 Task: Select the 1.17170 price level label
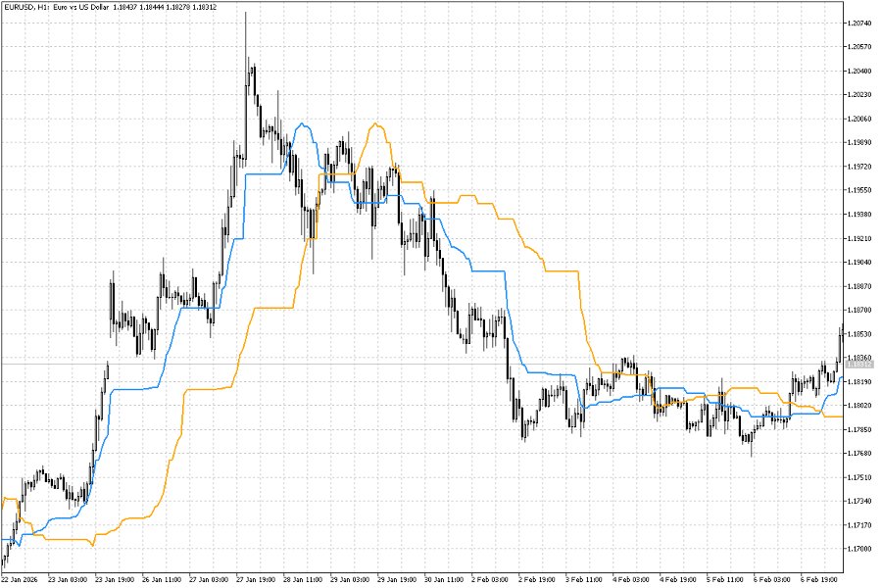point(858,525)
